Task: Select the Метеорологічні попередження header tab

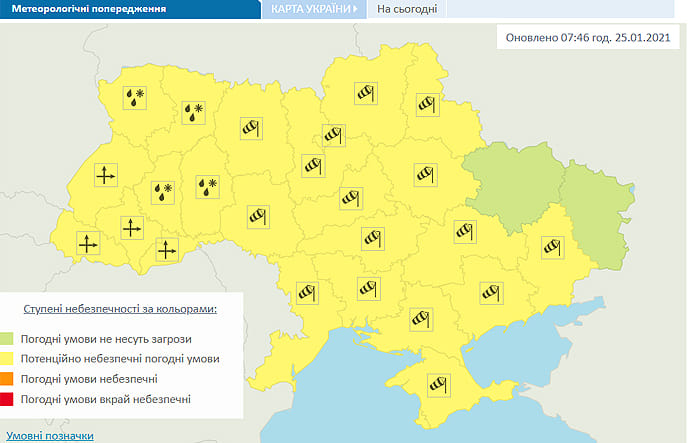Action: pyautogui.click(x=68, y=9)
